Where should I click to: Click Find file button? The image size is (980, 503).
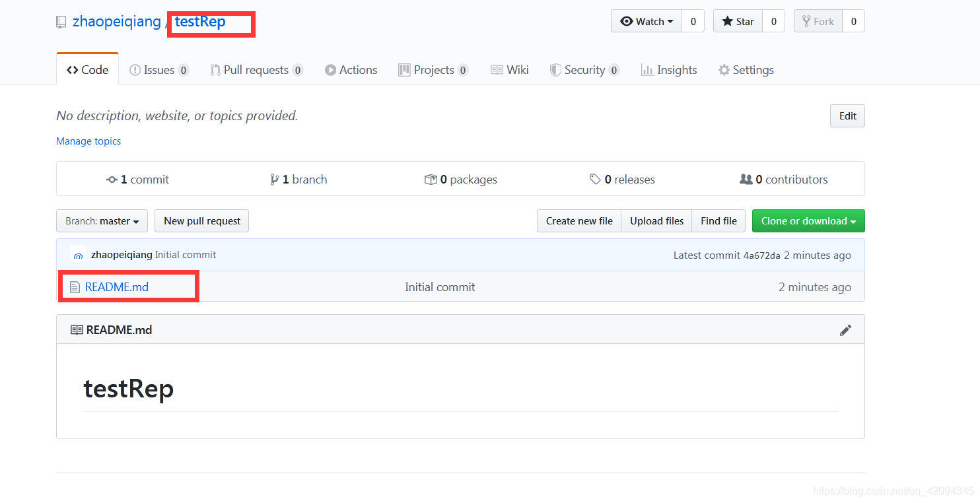pyautogui.click(x=718, y=221)
